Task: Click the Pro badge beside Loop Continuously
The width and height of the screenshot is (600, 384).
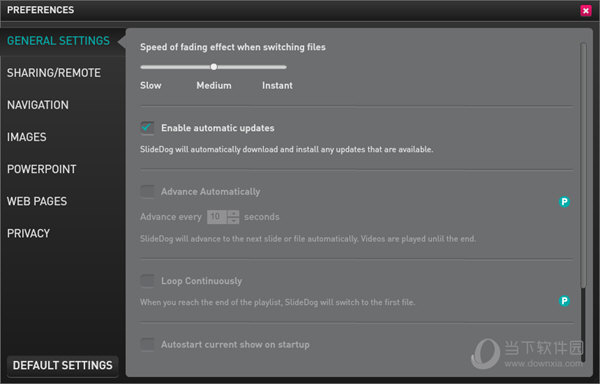Action: [x=564, y=301]
